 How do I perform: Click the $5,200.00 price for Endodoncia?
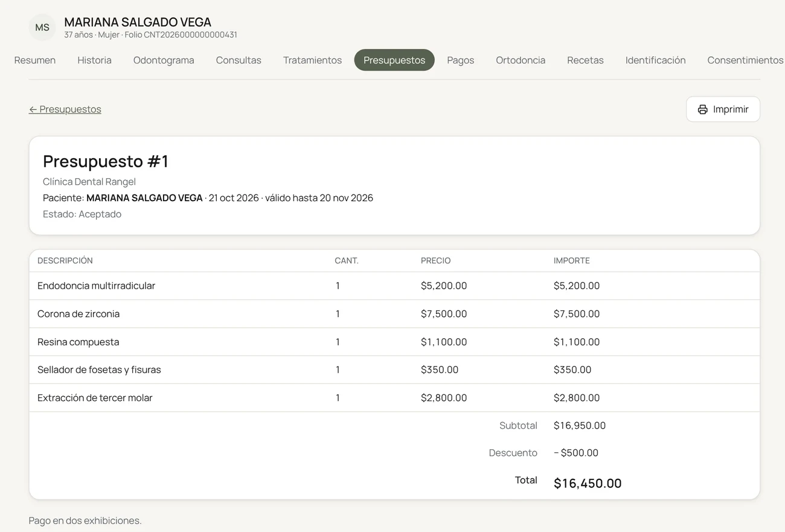tap(444, 286)
